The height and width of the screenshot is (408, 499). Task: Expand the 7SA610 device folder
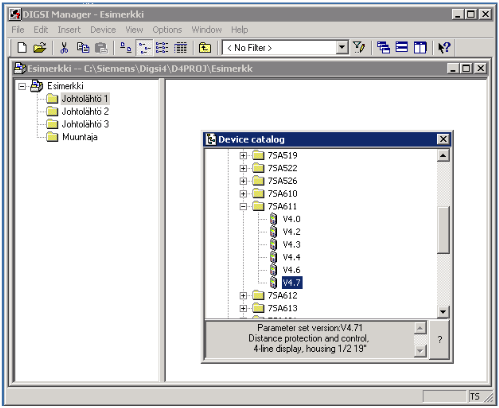click(243, 194)
